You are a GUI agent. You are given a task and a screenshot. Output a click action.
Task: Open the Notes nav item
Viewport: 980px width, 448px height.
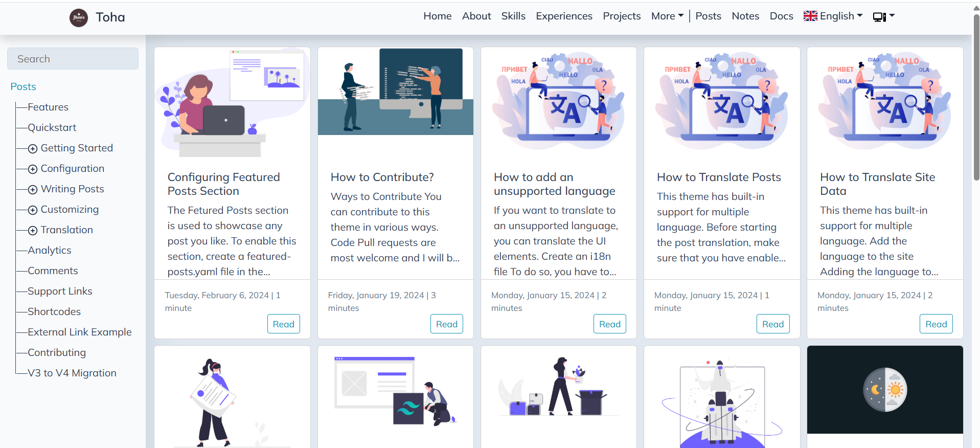click(745, 16)
